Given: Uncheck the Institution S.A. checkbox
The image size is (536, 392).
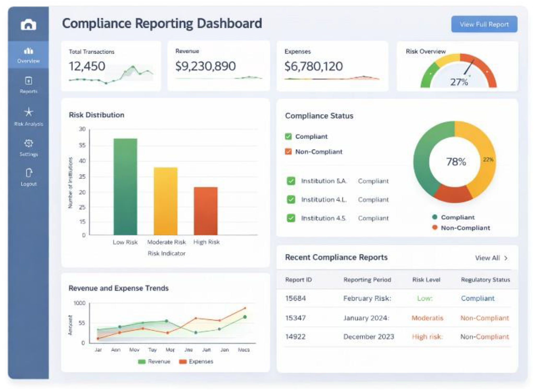Looking at the screenshot, I should tap(291, 181).
